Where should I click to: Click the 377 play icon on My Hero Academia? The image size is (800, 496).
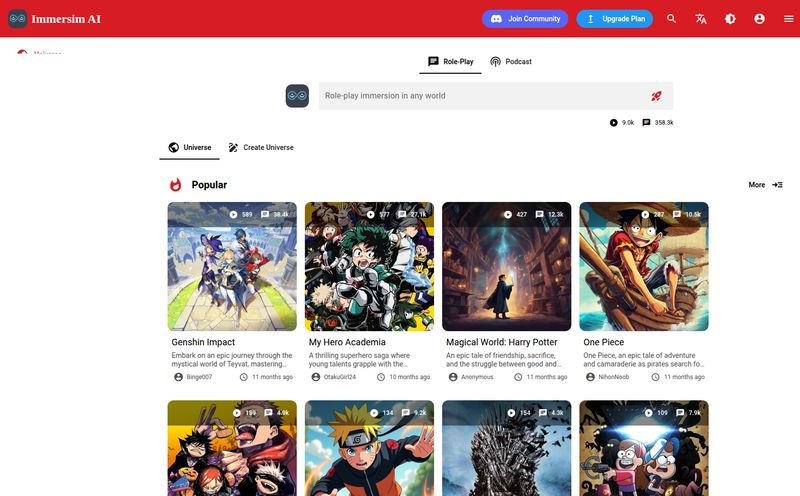tap(370, 214)
